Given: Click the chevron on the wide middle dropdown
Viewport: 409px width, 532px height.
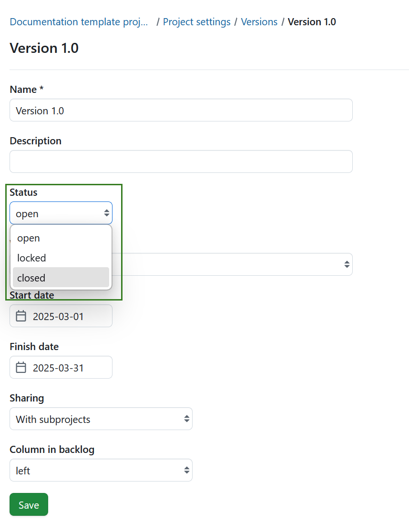Looking at the screenshot, I should pos(347,264).
